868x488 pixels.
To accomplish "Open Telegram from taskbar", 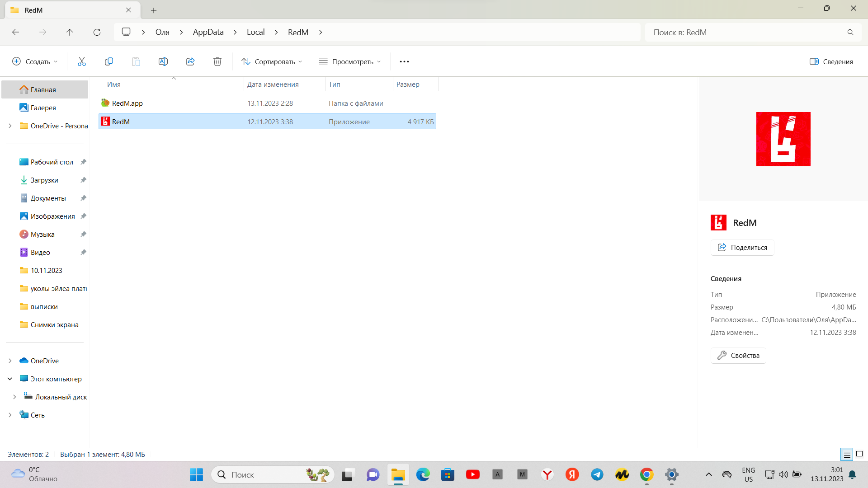I will point(597,474).
